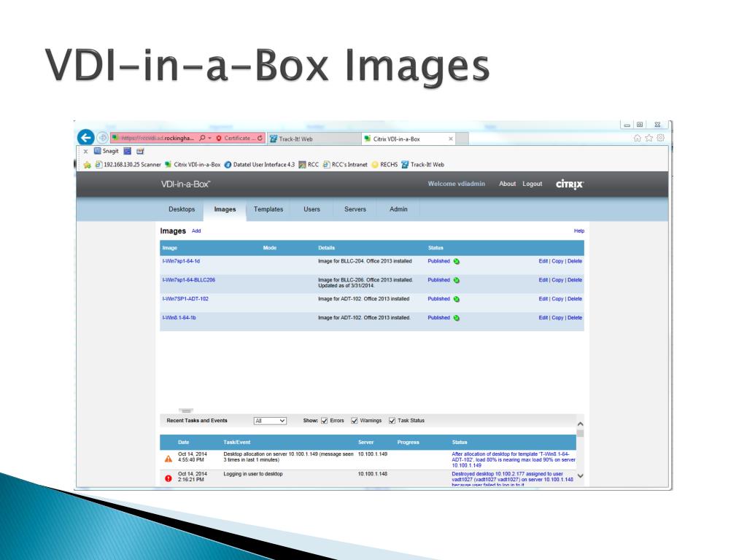Open status message about destroyed desktop 10.100.2.177

point(513,480)
